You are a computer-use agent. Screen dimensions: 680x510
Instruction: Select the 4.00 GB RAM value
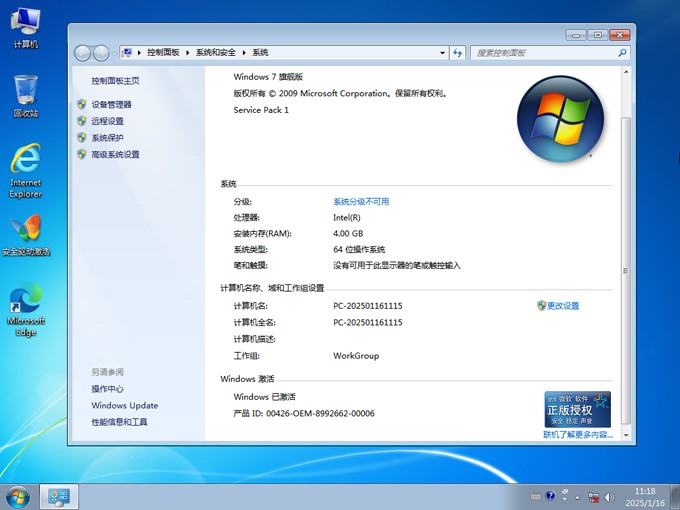pyautogui.click(x=348, y=233)
